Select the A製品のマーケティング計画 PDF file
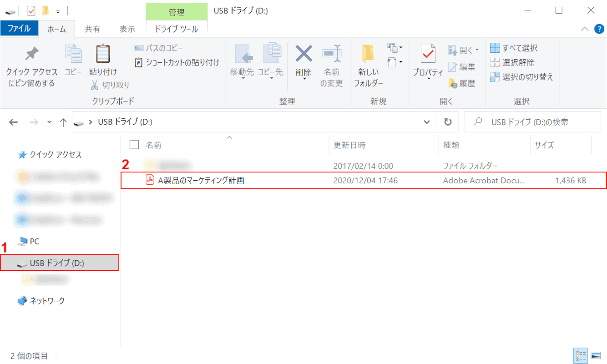This screenshot has height=364, width=607. [x=364, y=180]
